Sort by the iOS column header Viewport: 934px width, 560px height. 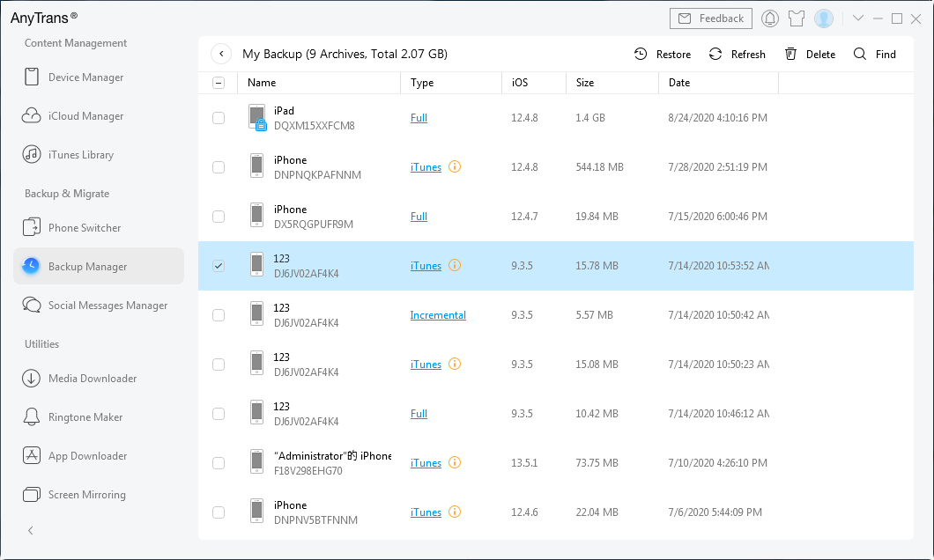click(534, 83)
